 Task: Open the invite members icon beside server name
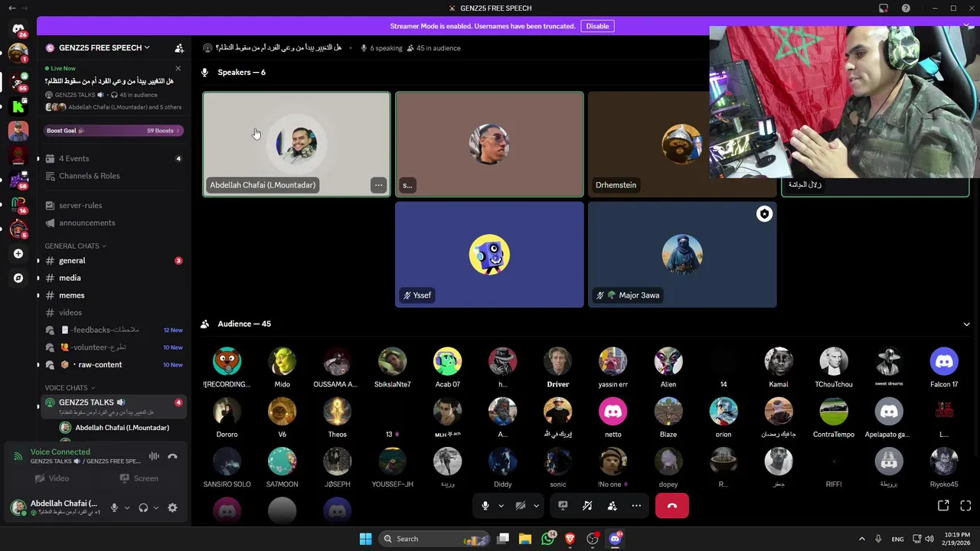[x=179, y=47]
